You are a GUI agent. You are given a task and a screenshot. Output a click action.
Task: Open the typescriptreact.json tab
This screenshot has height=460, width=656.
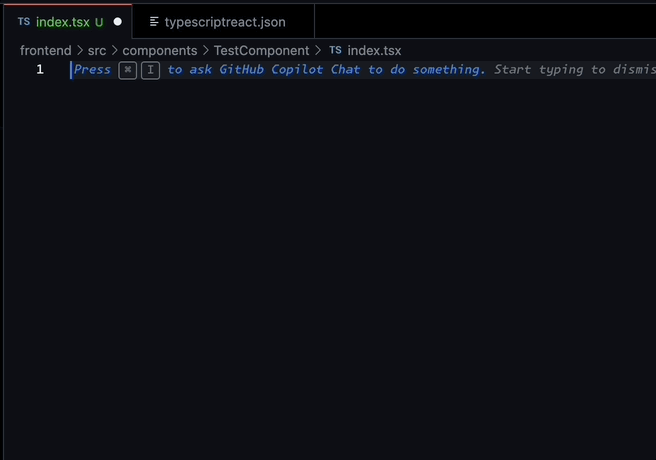pyautogui.click(x=223, y=22)
